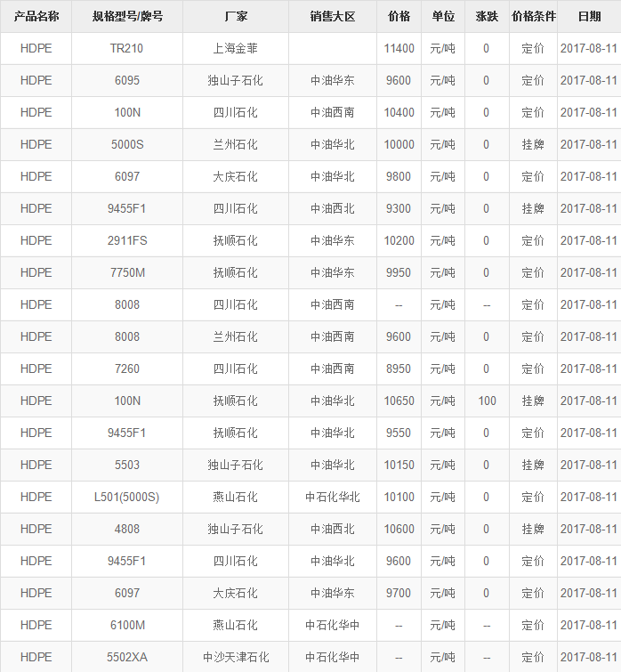Select the 6100M model cell

coord(127,626)
